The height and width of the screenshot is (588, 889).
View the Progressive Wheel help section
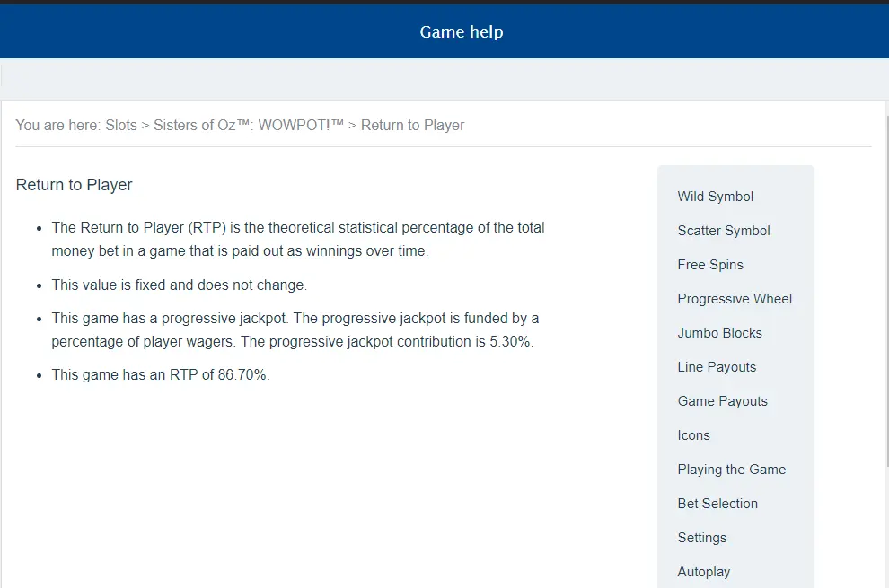click(735, 298)
